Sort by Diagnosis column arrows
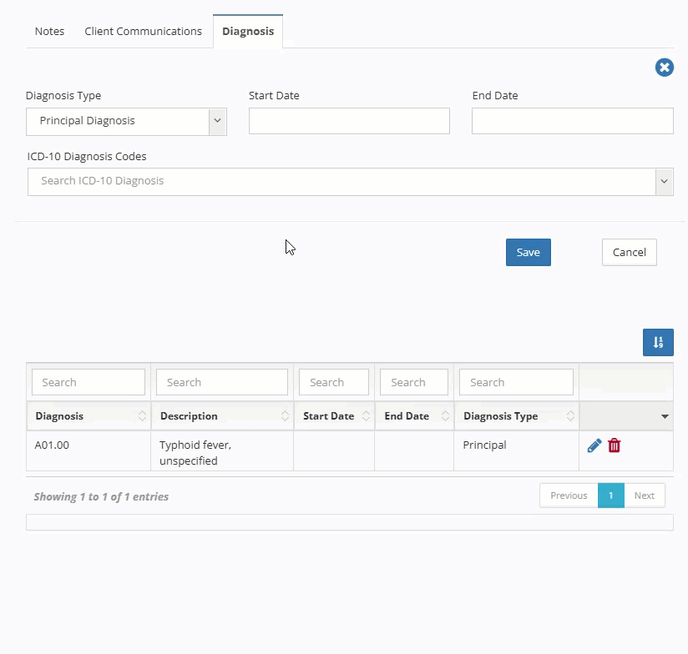Viewport: 688px width, 654px height. click(x=142, y=416)
